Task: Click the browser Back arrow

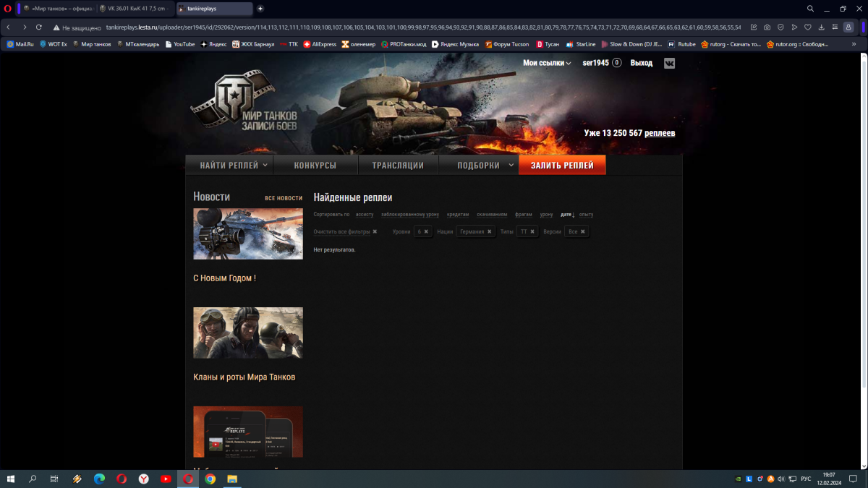Action: (8, 27)
